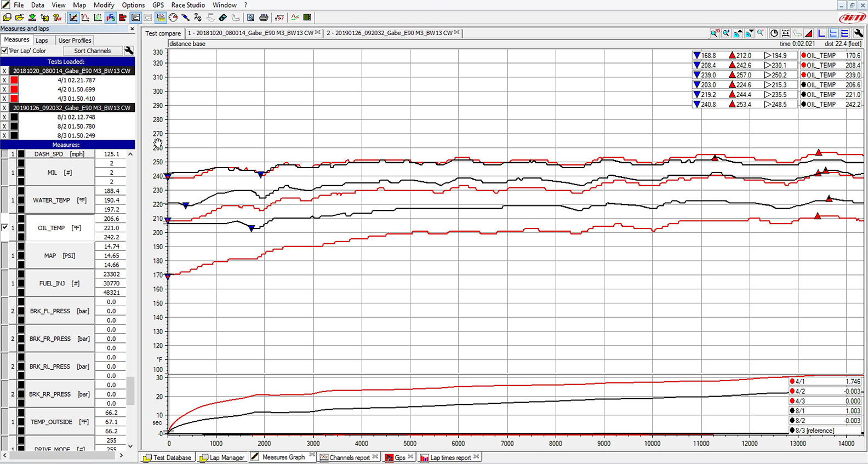Click the Sort Channels button
Image resolution: width=868 pixels, height=464 pixels.
(92, 50)
